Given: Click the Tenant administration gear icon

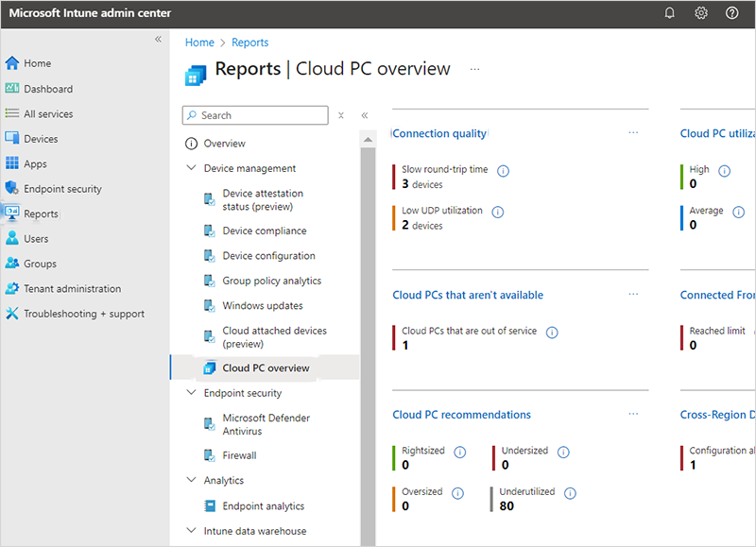Looking at the screenshot, I should tap(12, 288).
